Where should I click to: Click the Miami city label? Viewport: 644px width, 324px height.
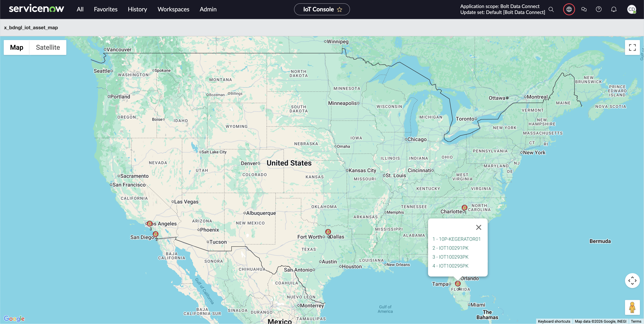[477, 305]
